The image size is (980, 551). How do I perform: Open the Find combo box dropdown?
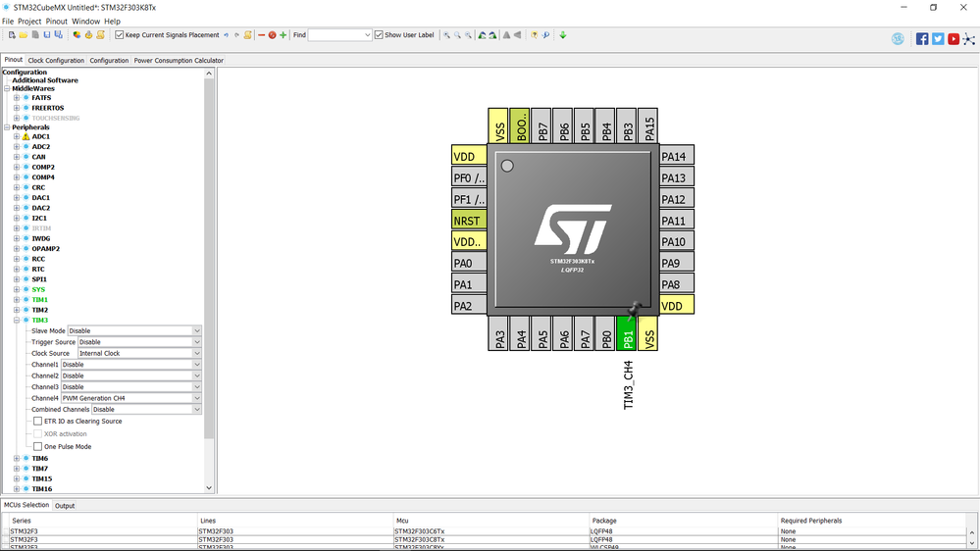[x=368, y=35]
